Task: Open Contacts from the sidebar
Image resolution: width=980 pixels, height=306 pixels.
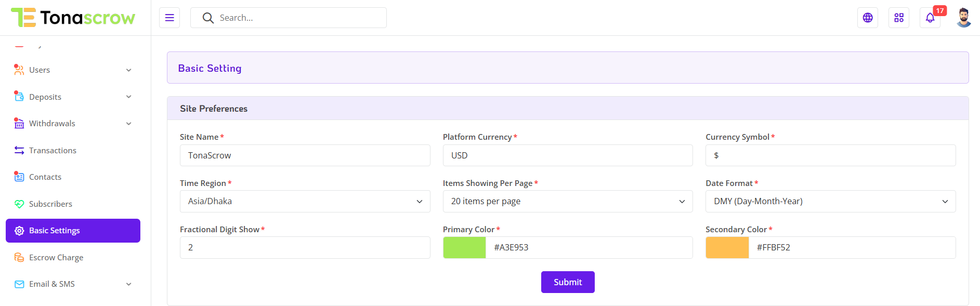Action: [x=45, y=177]
